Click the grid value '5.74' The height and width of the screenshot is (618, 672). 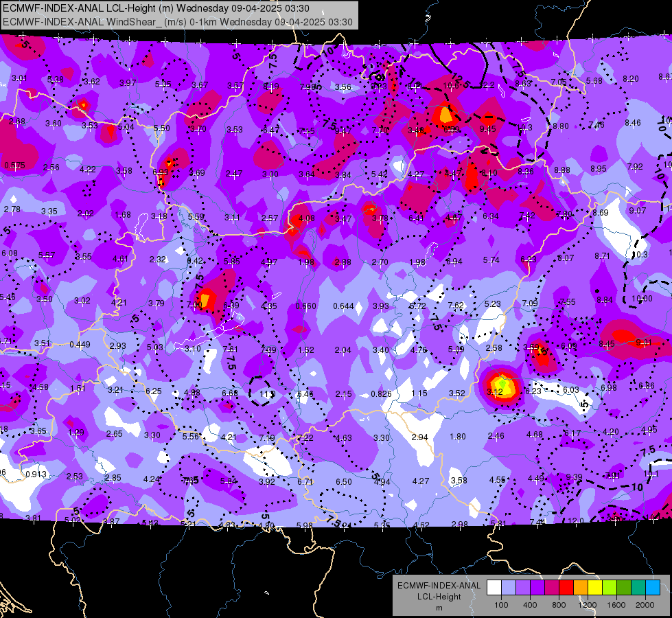[x=491, y=260]
